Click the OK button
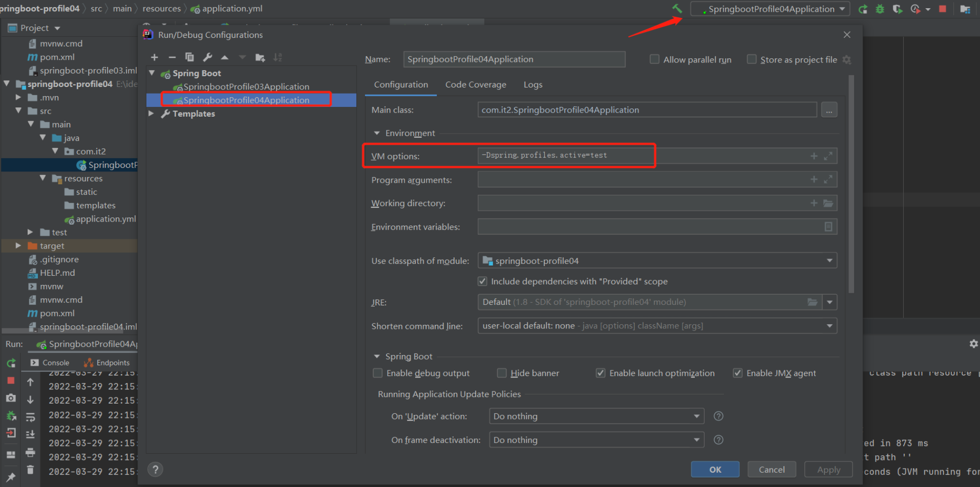Viewport: 980px width, 487px height. (715, 469)
